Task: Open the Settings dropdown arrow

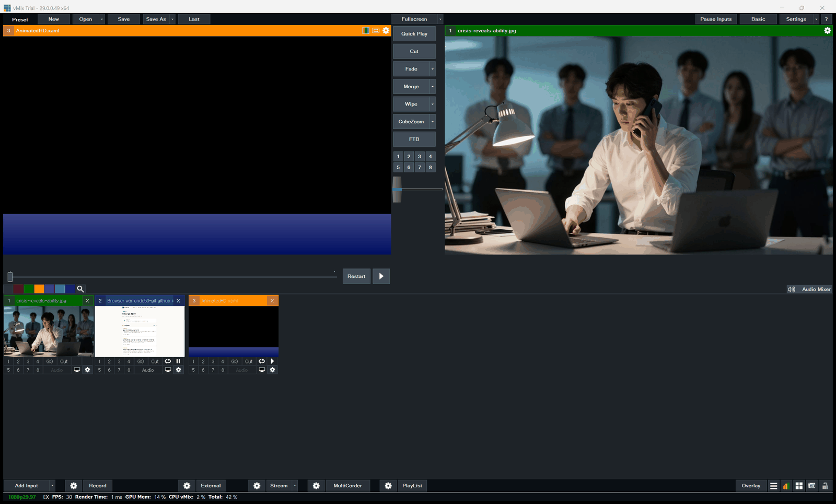Action: [816, 19]
